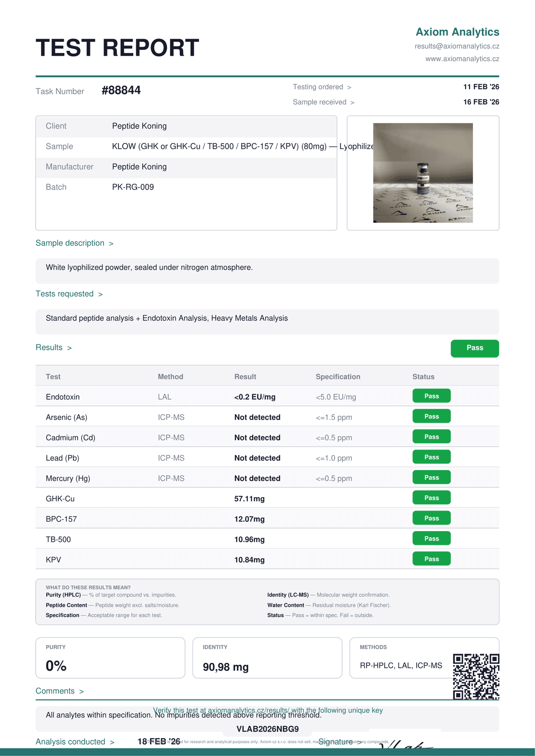The height and width of the screenshot is (756, 535).
Task: Click the overall green Pass badge
Action: (475, 348)
